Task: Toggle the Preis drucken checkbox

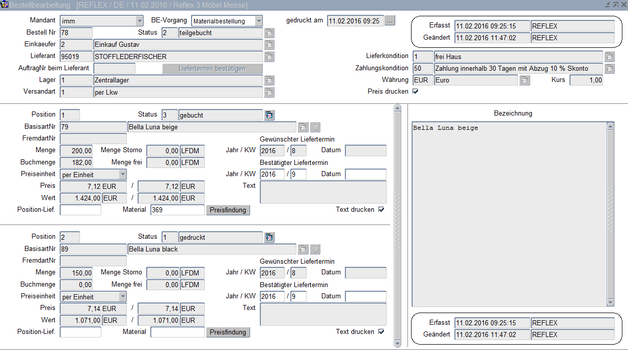Action: (415, 92)
